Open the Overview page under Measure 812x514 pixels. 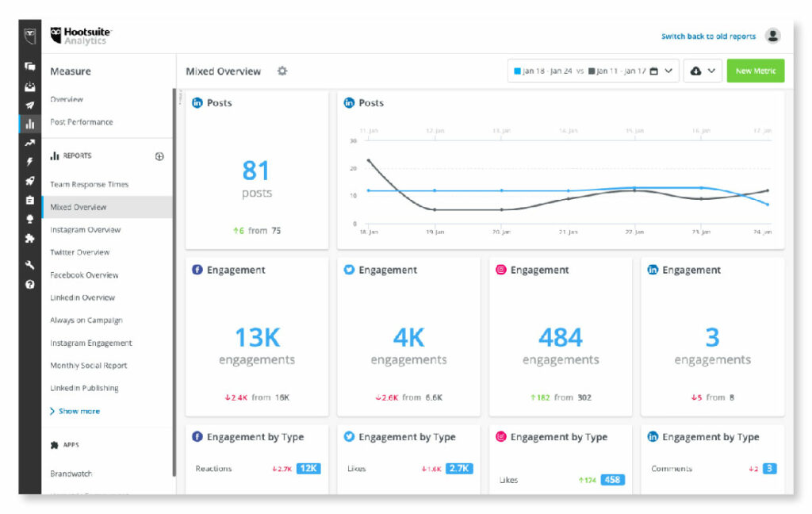tap(67, 99)
